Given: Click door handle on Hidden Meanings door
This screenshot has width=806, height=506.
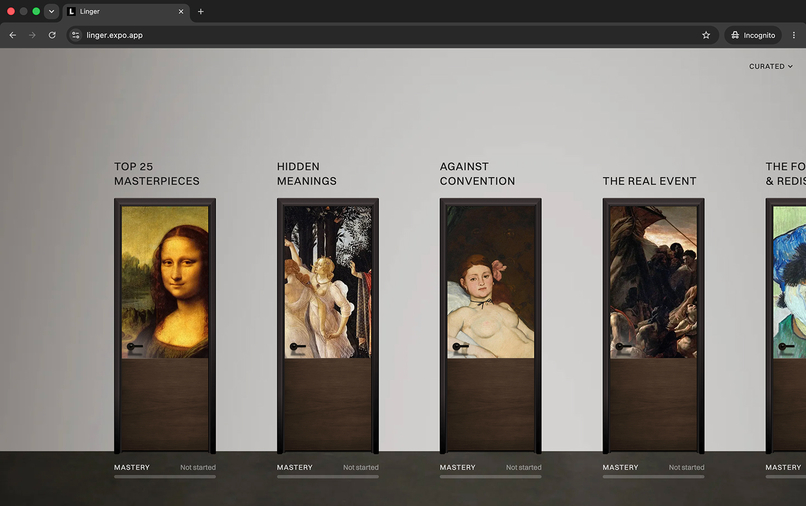Looking at the screenshot, I should click(x=298, y=347).
